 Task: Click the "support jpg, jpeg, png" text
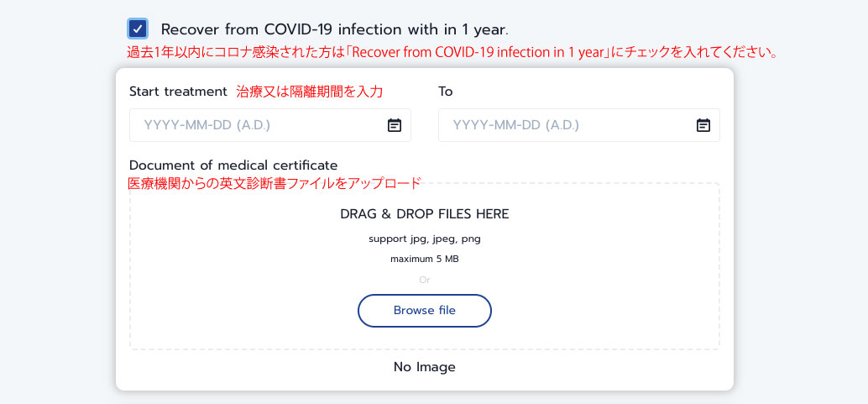[x=425, y=239]
